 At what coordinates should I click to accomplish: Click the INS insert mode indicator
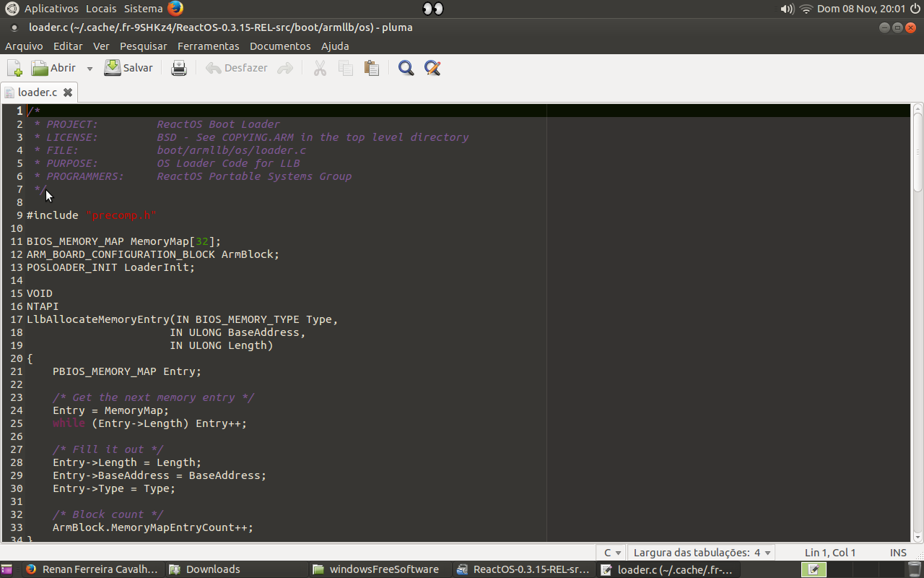coord(898,553)
